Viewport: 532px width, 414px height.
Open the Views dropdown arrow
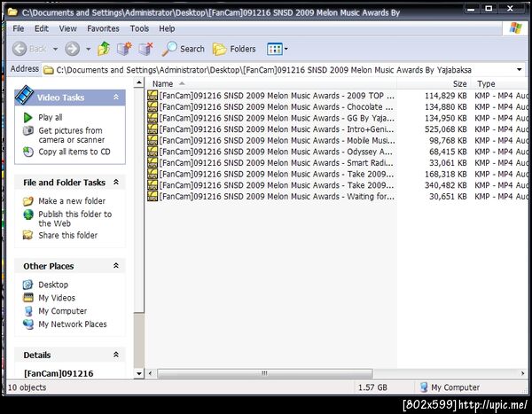point(286,50)
